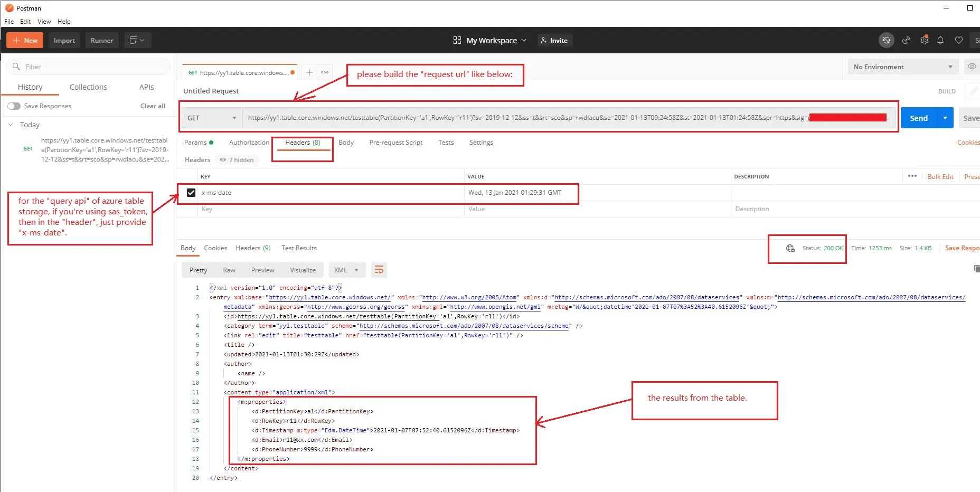Click the invite person icon
980x492 pixels.
544,40
